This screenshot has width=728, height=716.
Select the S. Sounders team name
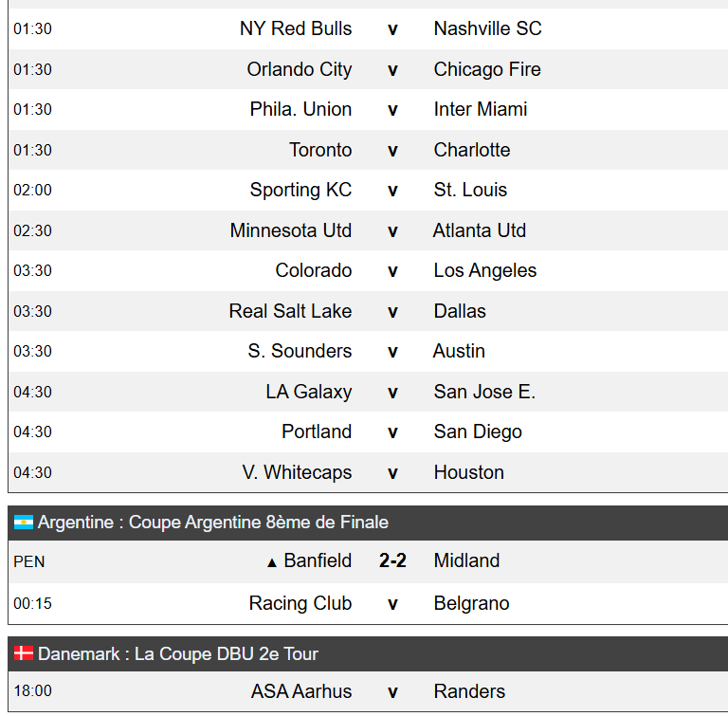coord(300,351)
